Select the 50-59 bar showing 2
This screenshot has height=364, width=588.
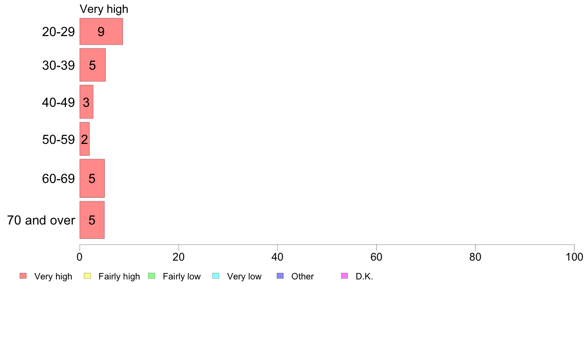[84, 138]
